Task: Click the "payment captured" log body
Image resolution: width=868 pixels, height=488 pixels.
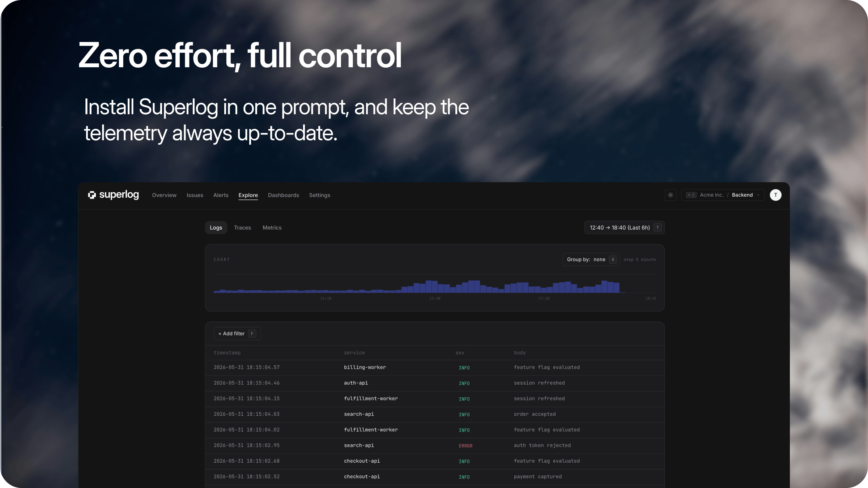Action: pos(538,477)
